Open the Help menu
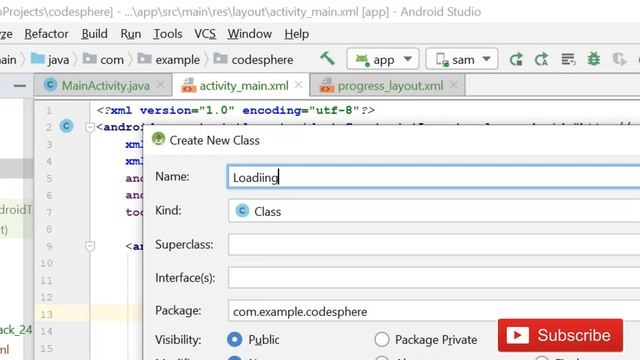 [297, 34]
